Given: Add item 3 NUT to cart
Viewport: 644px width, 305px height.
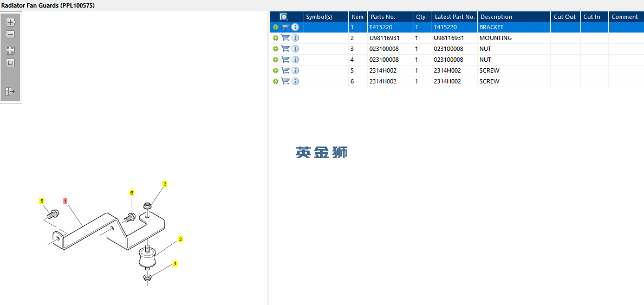Looking at the screenshot, I should click(285, 49).
